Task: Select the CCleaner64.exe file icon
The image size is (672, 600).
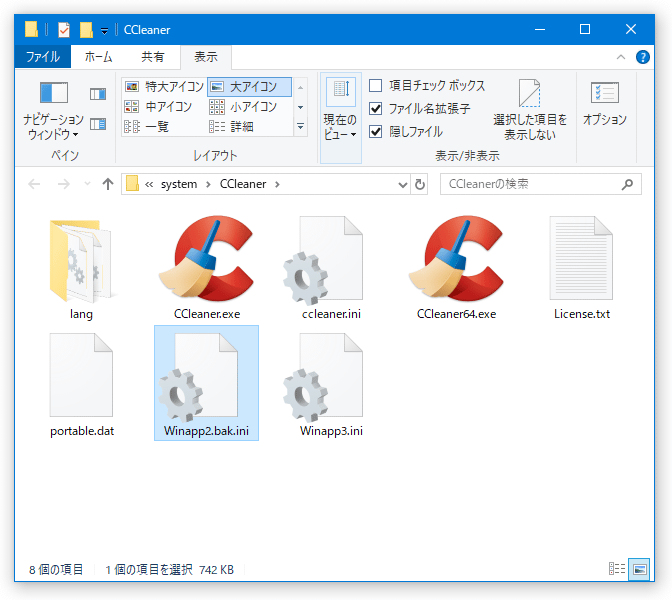Action: coord(456,258)
